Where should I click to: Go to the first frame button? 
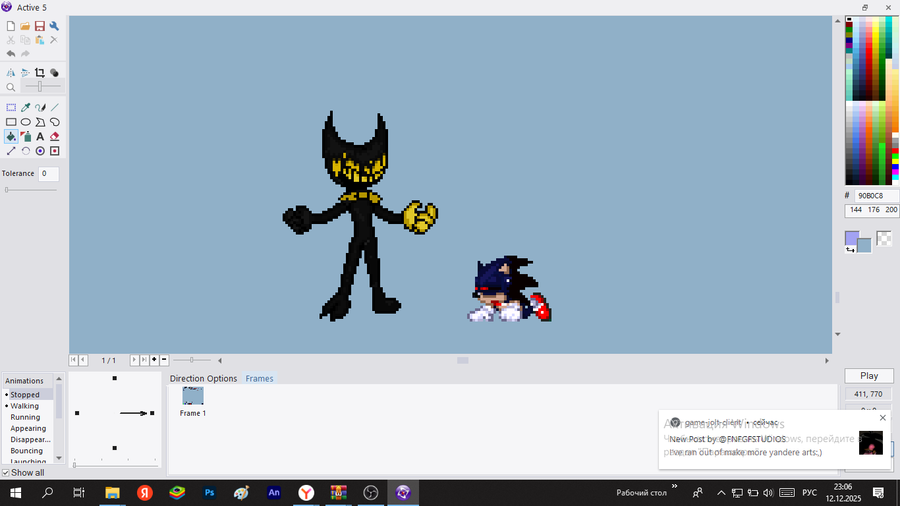point(73,360)
